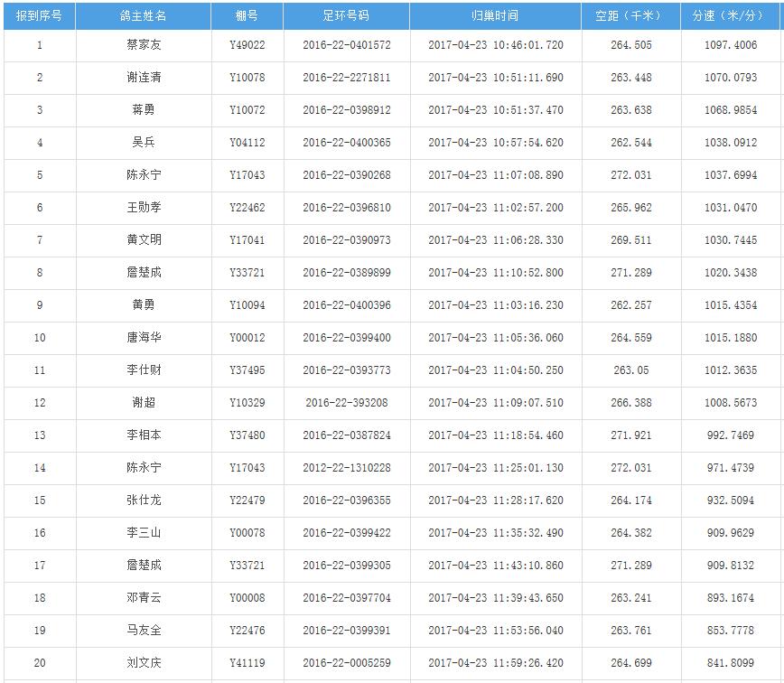This screenshot has height=683, width=784.
Task: Click the speed value 1031.0470
Action: 731,208
